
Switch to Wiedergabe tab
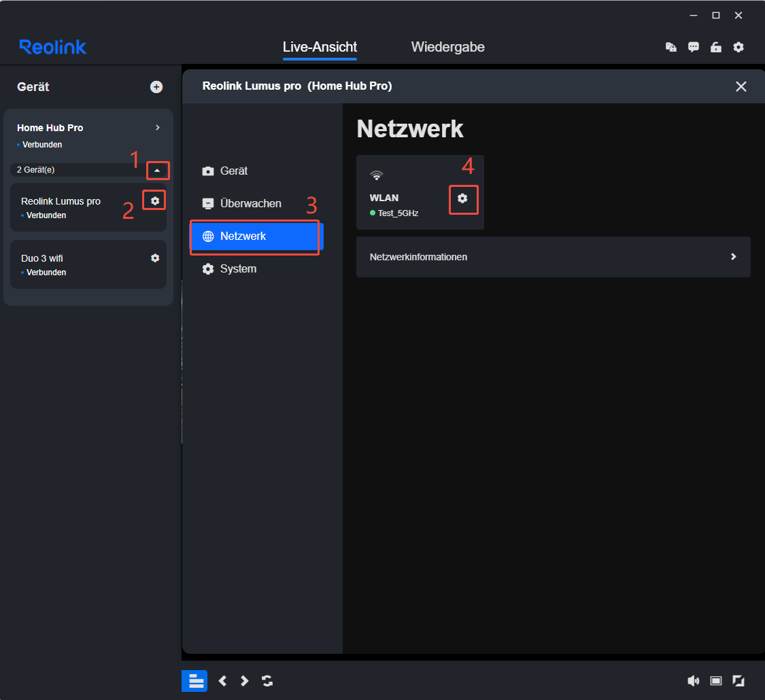(x=448, y=47)
